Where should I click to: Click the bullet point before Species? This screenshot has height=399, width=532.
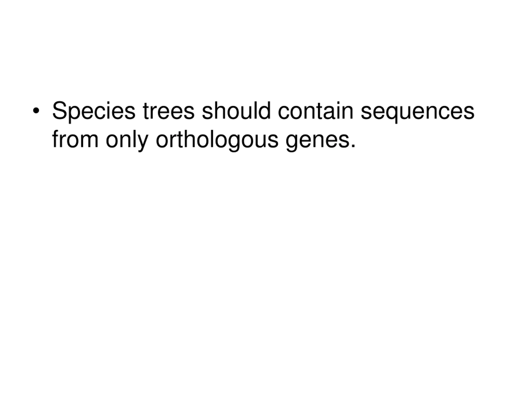coord(36,111)
